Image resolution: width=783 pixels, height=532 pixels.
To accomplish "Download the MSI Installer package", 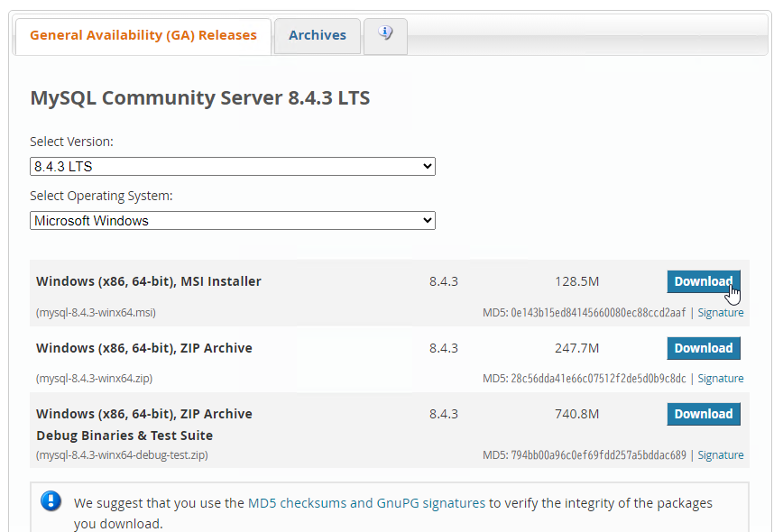I will 704,281.
